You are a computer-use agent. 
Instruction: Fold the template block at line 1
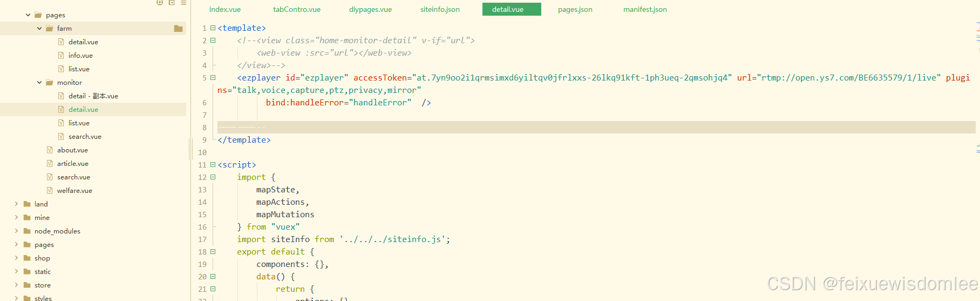213,28
